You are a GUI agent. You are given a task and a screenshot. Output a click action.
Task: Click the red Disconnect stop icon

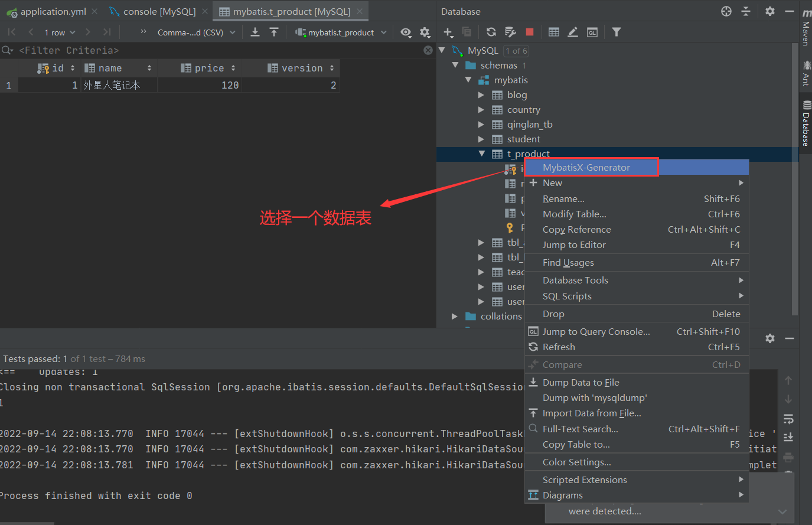pos(530,32)
